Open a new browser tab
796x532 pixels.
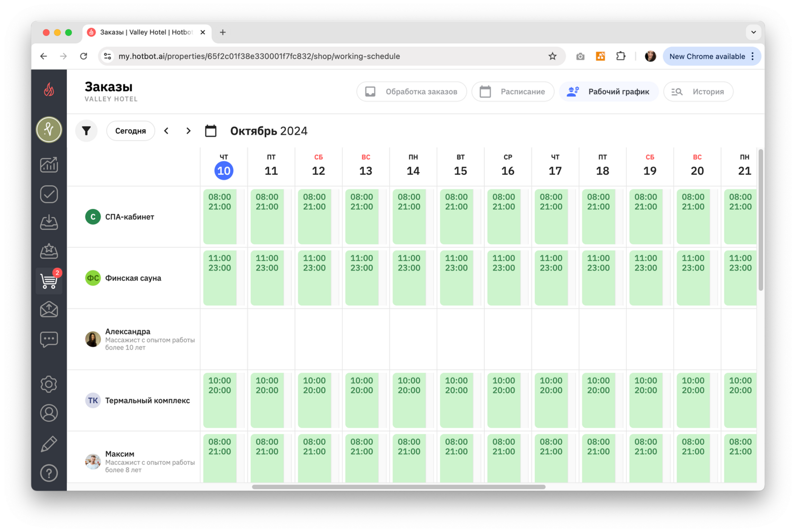[223, 32]
